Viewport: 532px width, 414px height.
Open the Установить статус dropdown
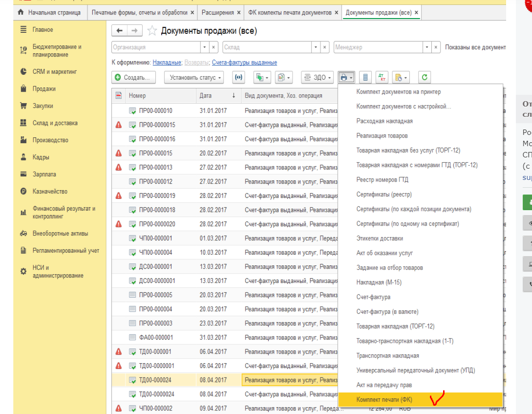pos(193,77)
